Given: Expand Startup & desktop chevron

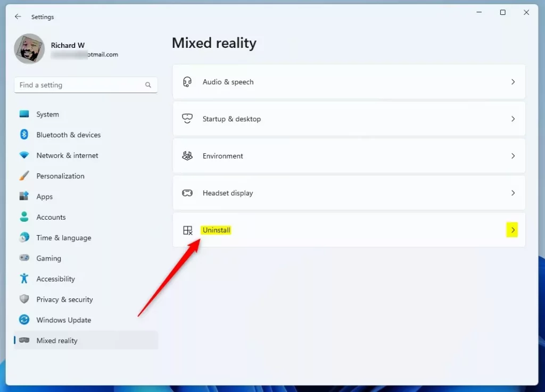Looking at the screenshot, I should coord(513,119).
